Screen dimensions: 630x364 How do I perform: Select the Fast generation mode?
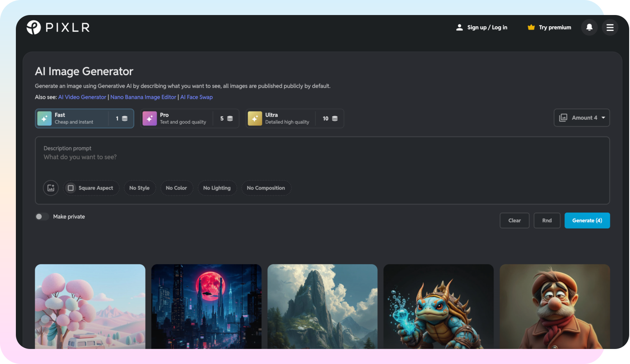click(84, 118)
